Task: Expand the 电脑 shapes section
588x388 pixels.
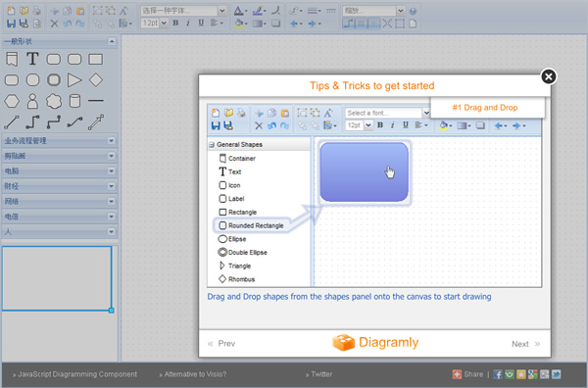Action: (111, 170)
